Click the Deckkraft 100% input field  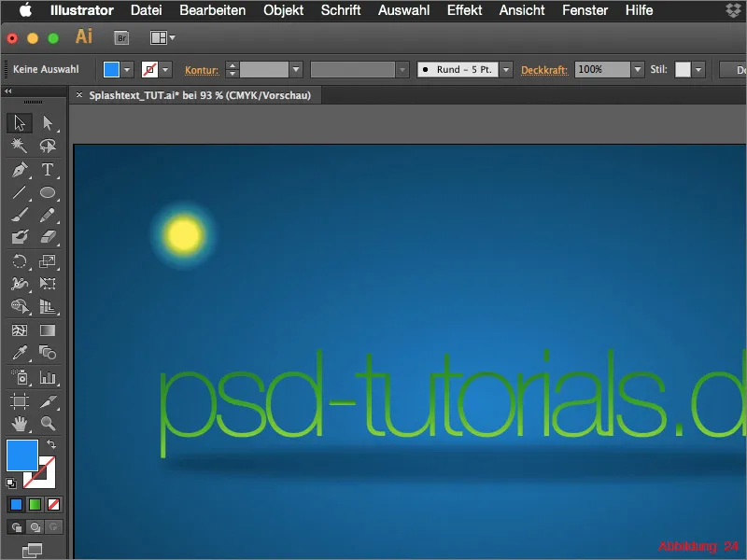(602, 69)
